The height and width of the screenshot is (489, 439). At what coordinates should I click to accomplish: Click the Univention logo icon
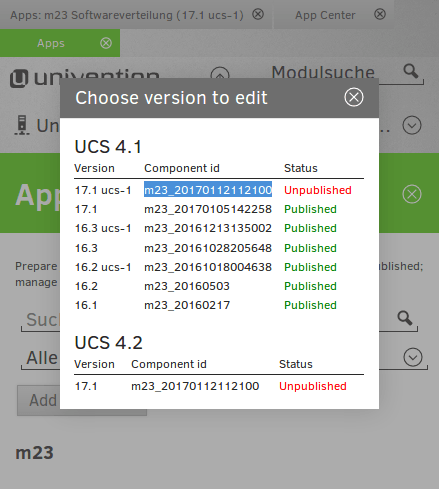pyautogui.click(x=19, y=78)
